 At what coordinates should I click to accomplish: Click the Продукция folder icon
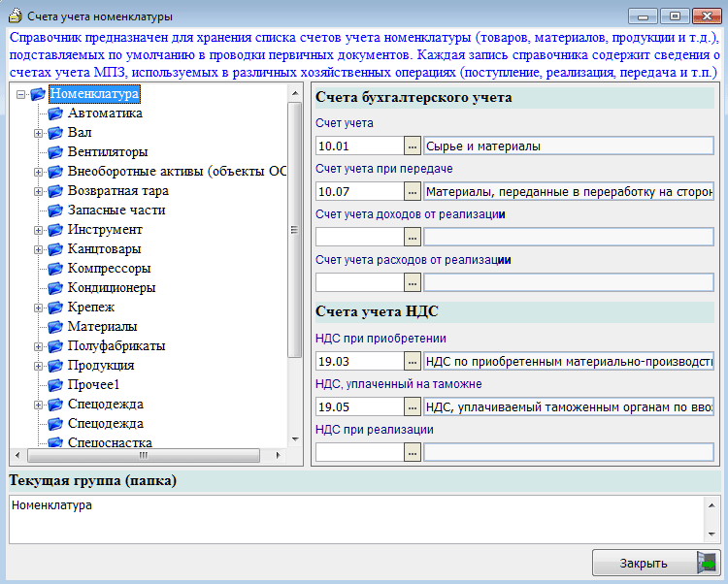click(55, 366)
